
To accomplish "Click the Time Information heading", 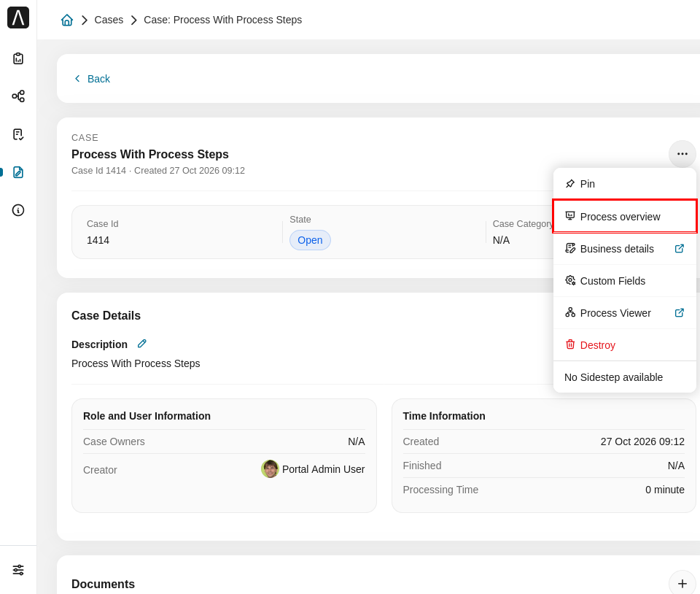I will (444, 416).
